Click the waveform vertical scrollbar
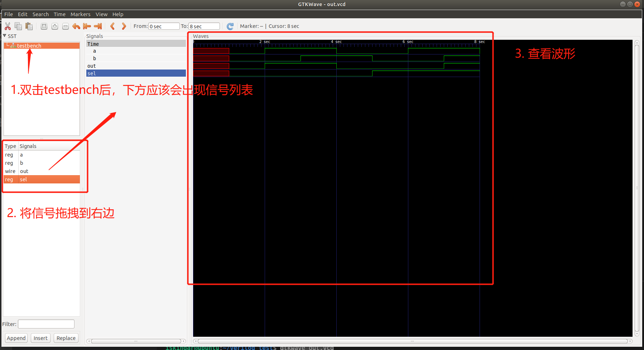 637,188
